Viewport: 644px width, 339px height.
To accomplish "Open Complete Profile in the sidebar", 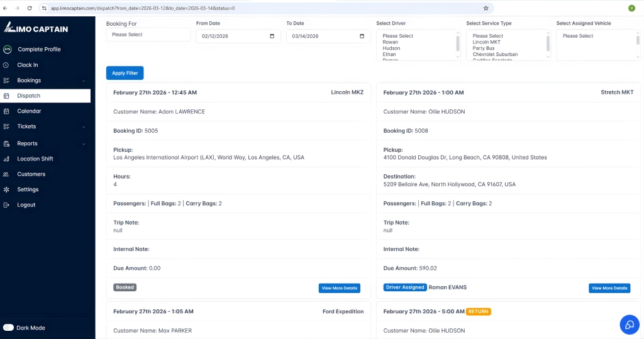I will [x=39, y=49].
